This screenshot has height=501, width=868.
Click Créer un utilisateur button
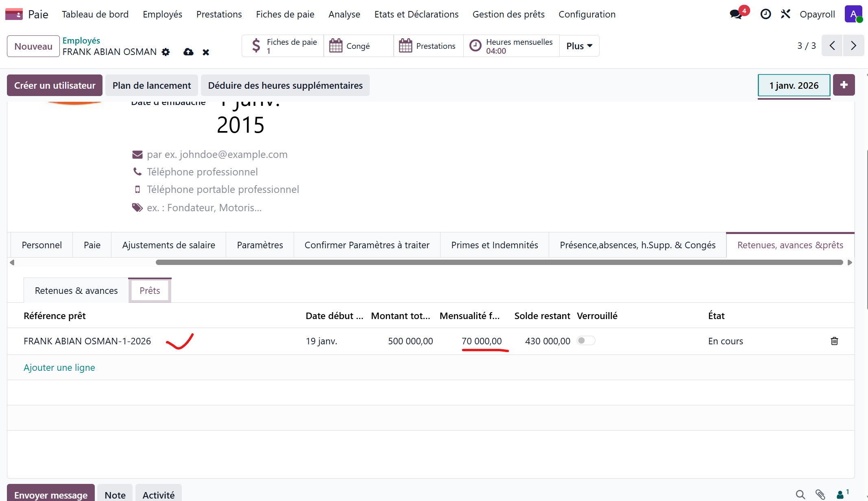coord(55,85)
